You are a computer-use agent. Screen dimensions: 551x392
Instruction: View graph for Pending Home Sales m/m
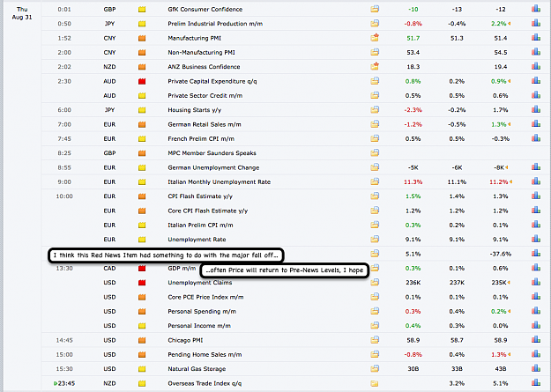(x=536, y=354)
